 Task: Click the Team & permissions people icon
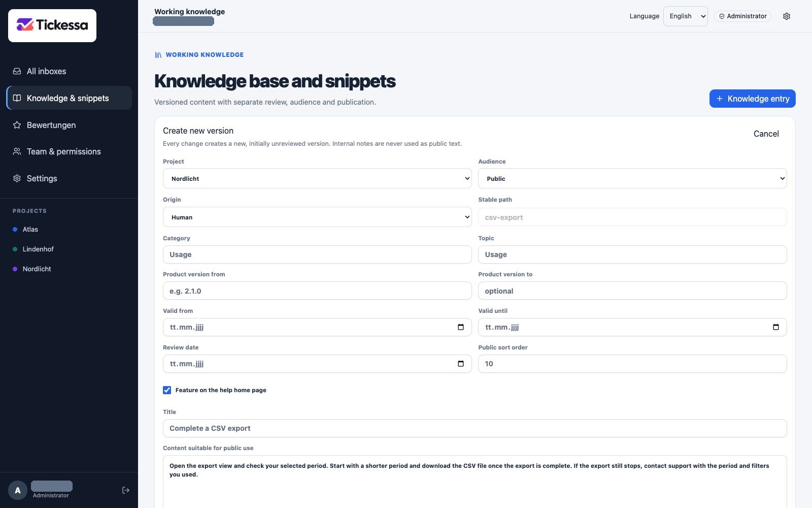point(17,151)
